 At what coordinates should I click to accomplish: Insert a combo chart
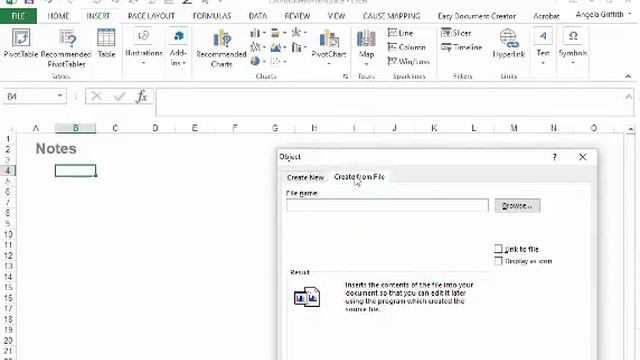pos(299,47)
